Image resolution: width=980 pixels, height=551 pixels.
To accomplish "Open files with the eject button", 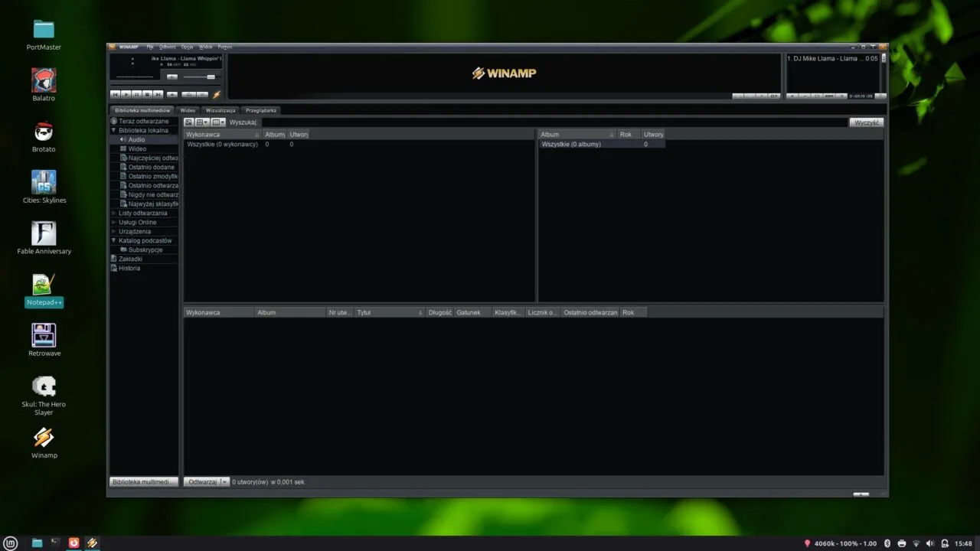I will (x=172, y=94).
